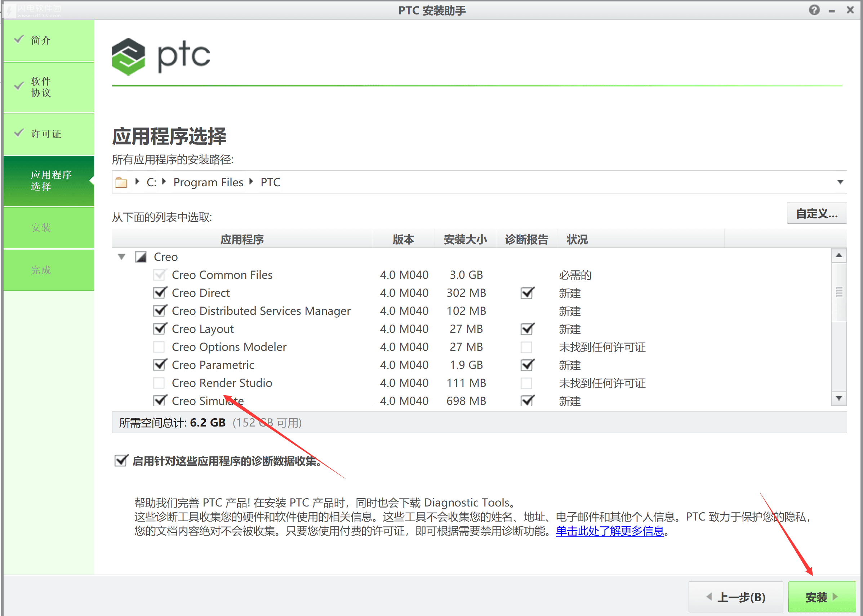This screenshot has width=863, height=616.
Task: Toggle diagnostic report checkbox for Creo Simulate
Action: (x=526, y=401)
